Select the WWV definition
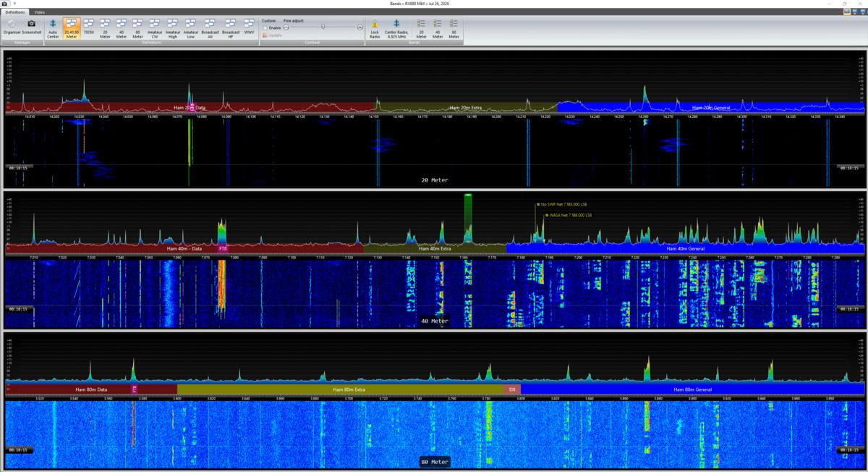Viewport: 868px width, 472px height. (249, 28)
